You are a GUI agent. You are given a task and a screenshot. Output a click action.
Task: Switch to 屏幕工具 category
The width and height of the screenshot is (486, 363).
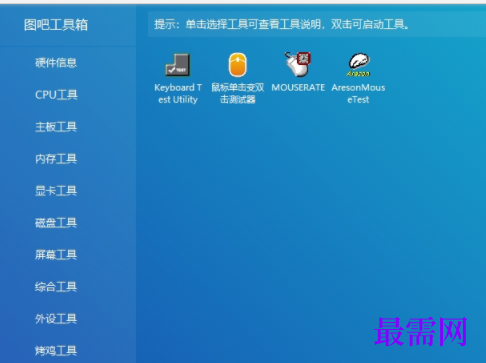[x=56, y=255]
